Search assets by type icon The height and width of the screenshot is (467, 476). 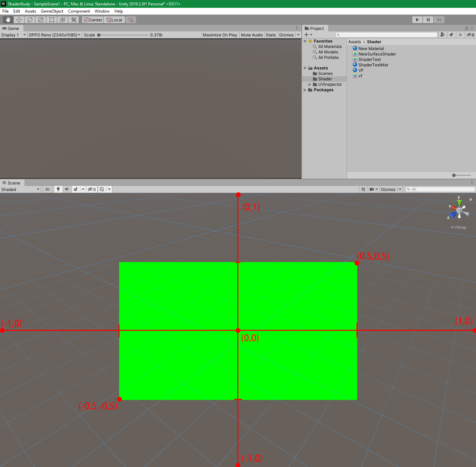442,35
